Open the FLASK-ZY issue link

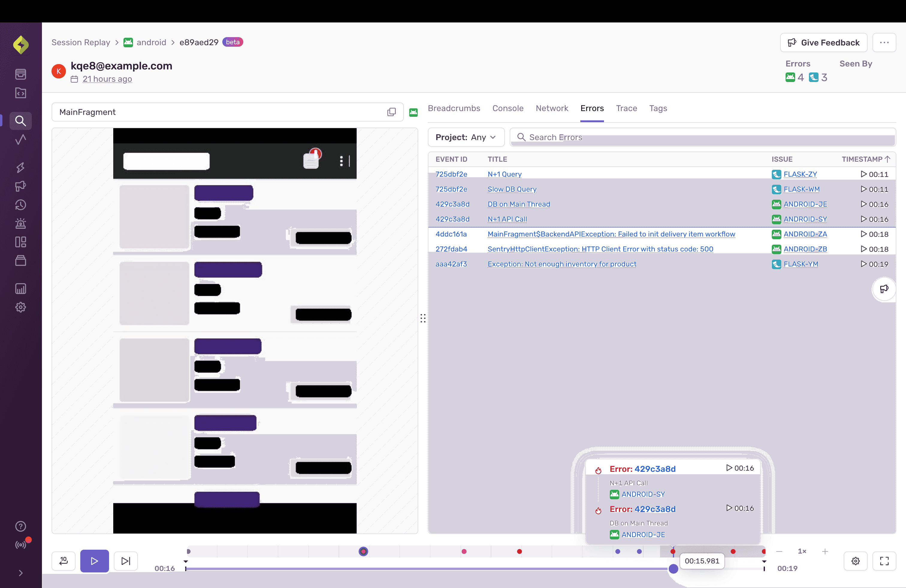(x=800, y=174)
